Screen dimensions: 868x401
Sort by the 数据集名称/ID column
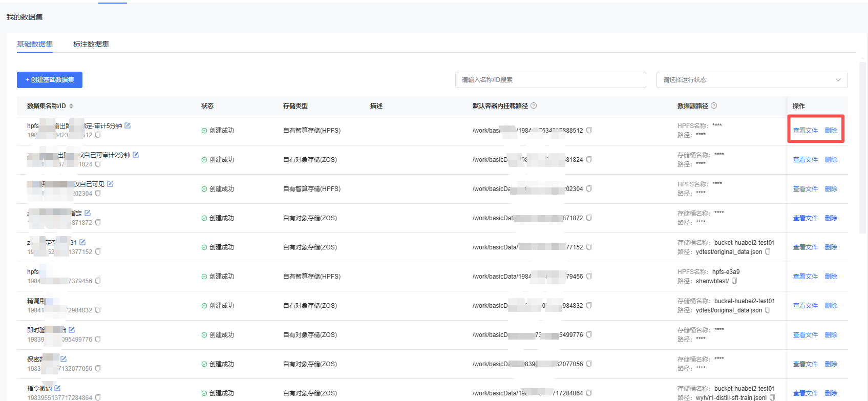[71, 106]
